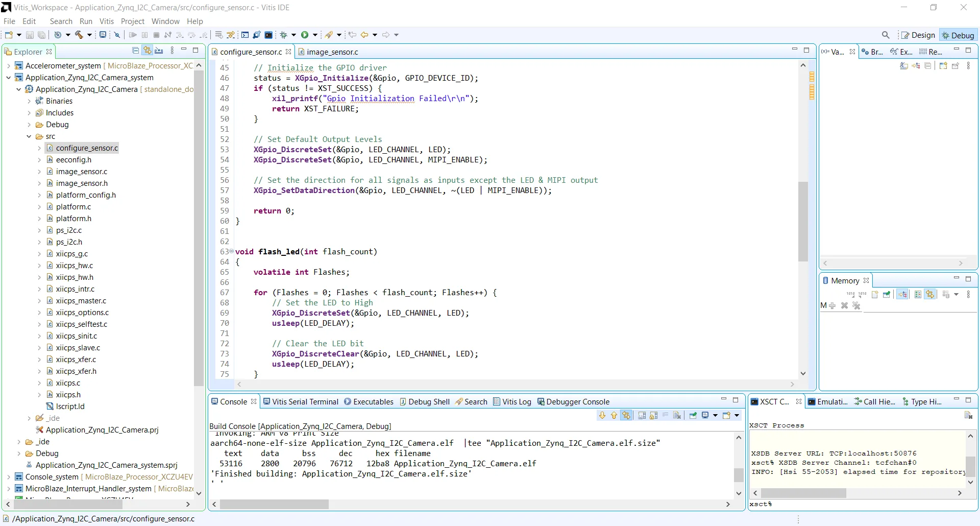Open the Project menu
Screen dimensions: 980x526
click(133, 21)
